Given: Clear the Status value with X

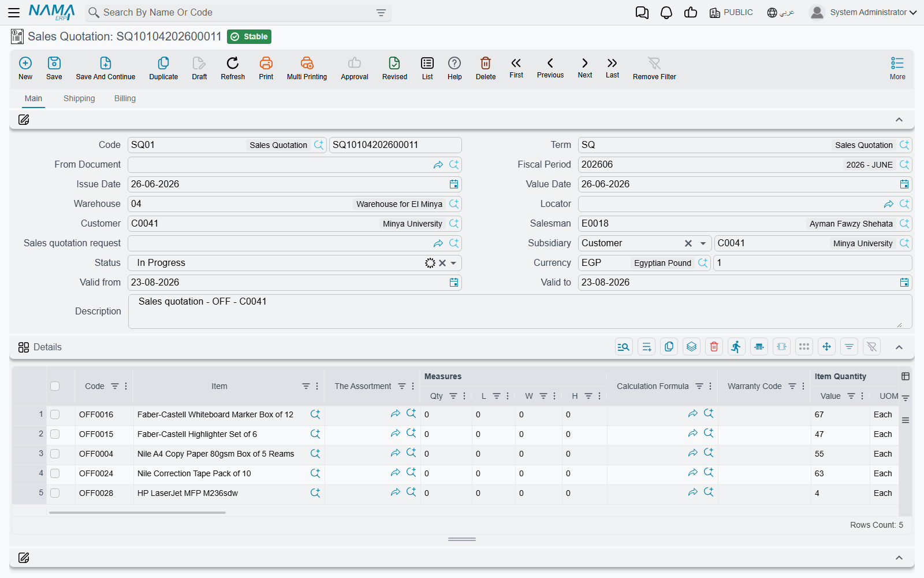Looking at the screenshot, I should pos(442,263).
